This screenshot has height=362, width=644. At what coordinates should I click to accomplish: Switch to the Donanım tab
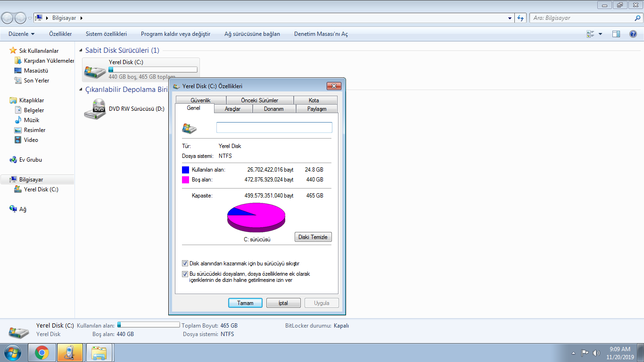point(274,109)
